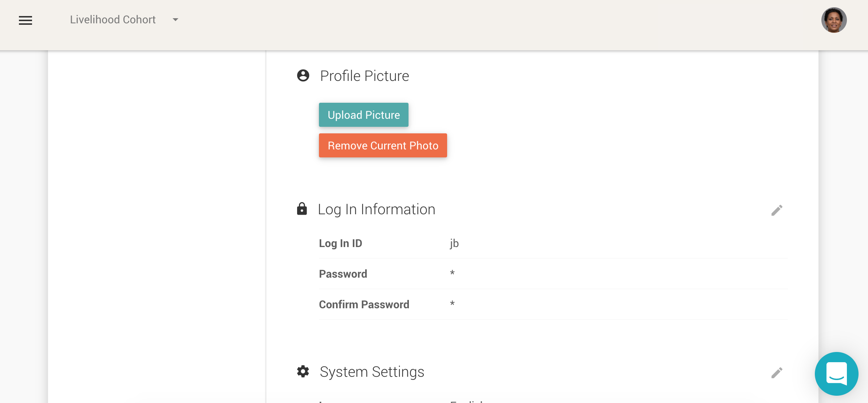Click the lock icon beside Log In Information

coord(302,209)
